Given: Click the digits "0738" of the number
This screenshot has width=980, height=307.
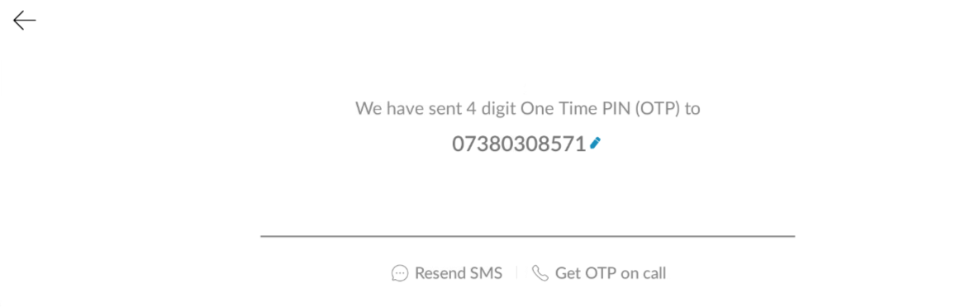Looking at the screenshot, I should pos(476,144).
